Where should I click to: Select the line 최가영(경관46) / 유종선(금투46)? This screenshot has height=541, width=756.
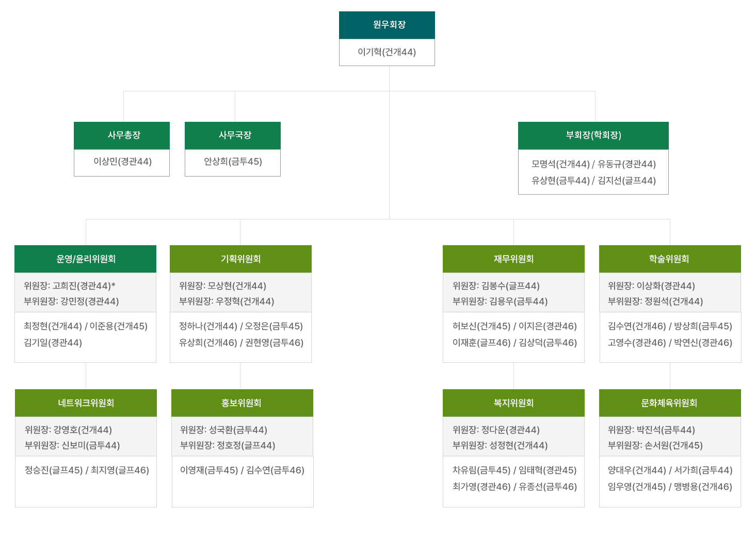pos(514,487)
